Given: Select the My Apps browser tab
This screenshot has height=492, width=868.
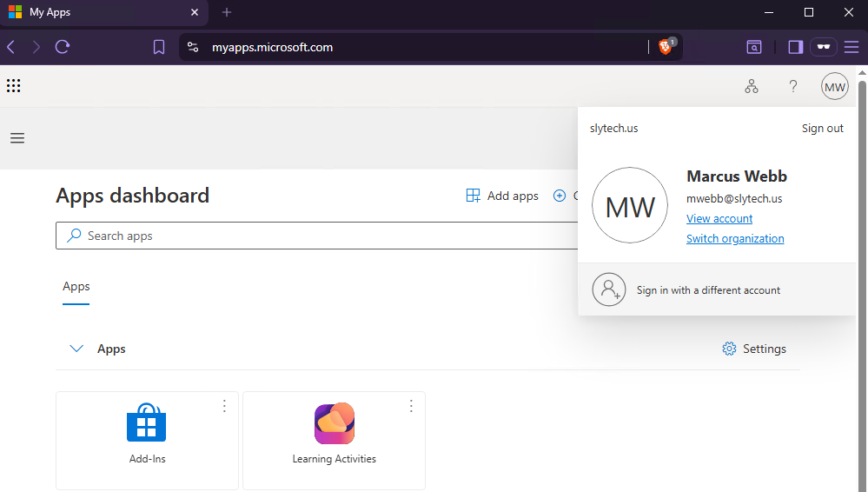Looking at the screenshot, I should coord(104,12).
